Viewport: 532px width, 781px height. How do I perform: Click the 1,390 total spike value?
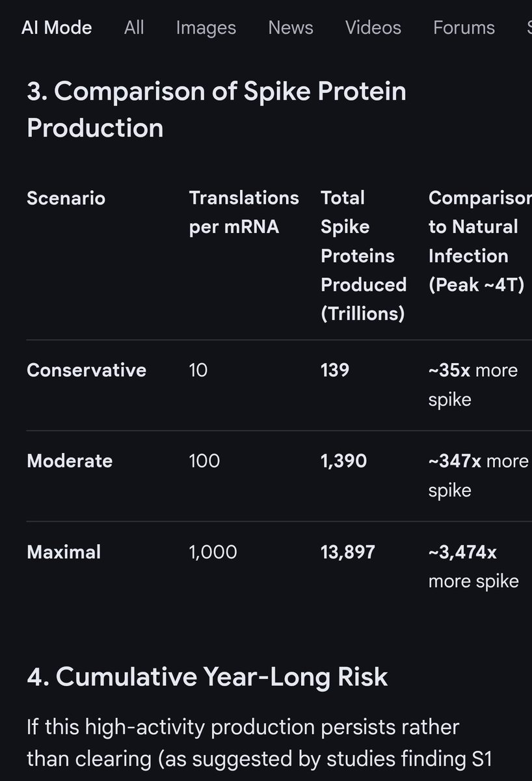pos(343,461)
